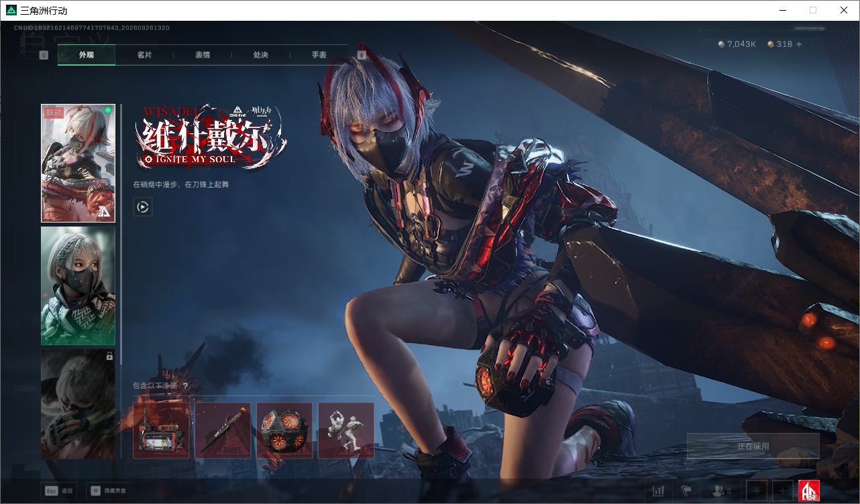Click the Esc 返回 back button
The width and height of the screenshot is (860, 504).
pos(58,491)
